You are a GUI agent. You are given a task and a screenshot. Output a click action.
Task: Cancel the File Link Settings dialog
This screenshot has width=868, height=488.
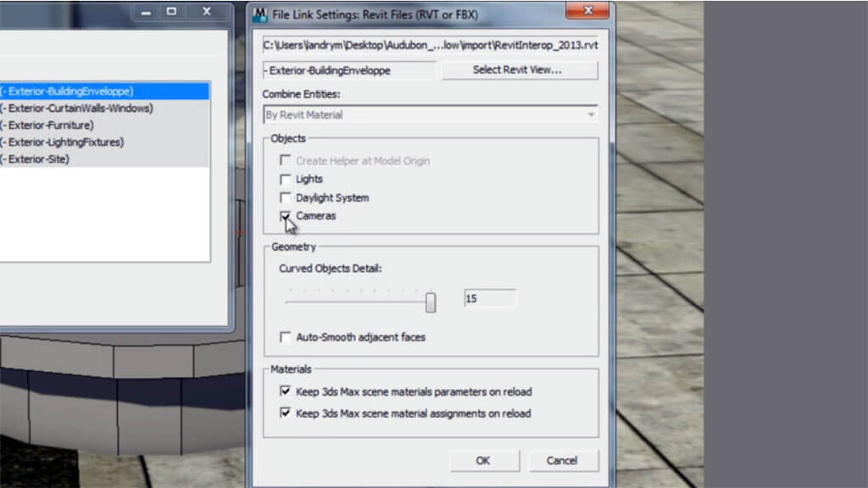click(563, 460)
